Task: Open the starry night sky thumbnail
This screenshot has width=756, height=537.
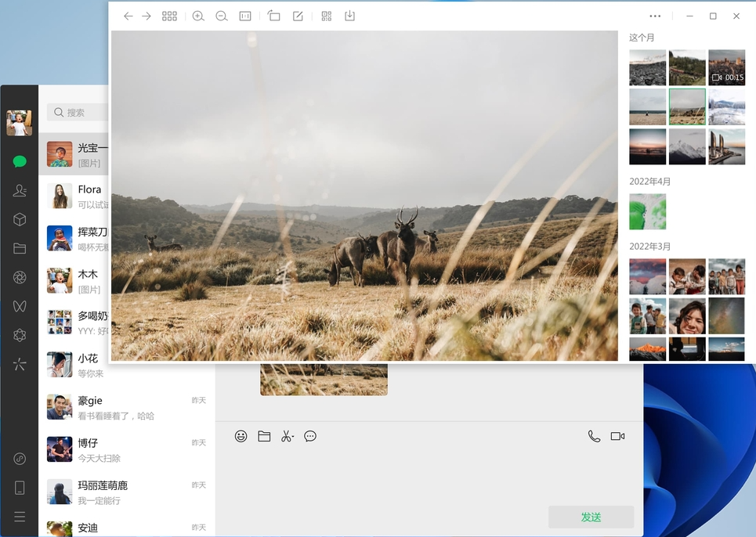Action: (x=726, y=316)
